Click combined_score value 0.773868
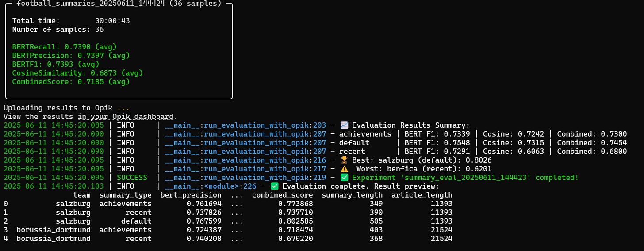The height and width of the screenshot is (251, 644). (x=295, y=203)
